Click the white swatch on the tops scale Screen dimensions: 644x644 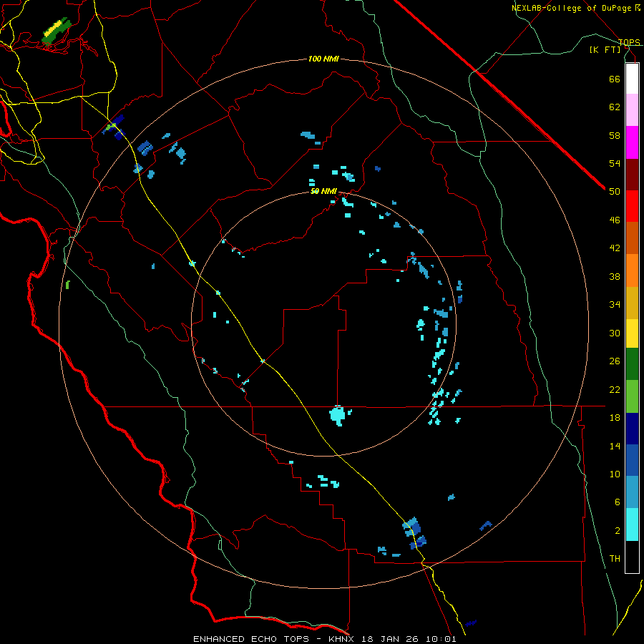[632, 79]
